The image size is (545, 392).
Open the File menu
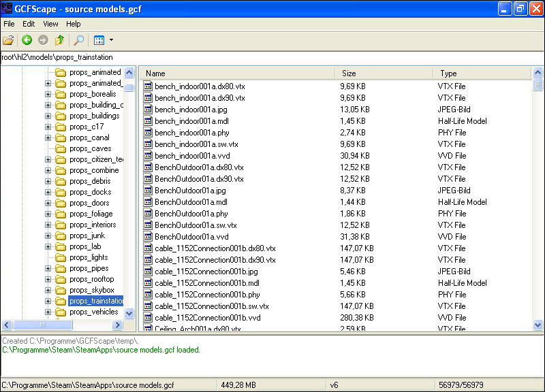9,24
